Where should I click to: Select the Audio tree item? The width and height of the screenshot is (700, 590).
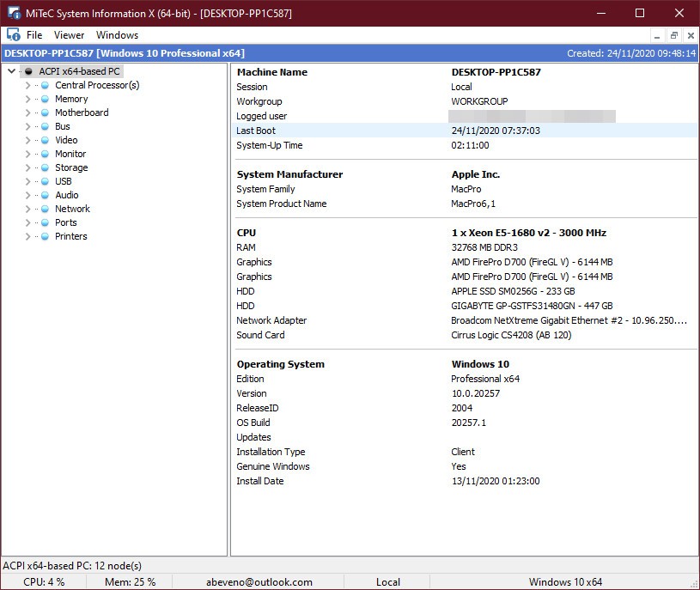tap(66, 196)
